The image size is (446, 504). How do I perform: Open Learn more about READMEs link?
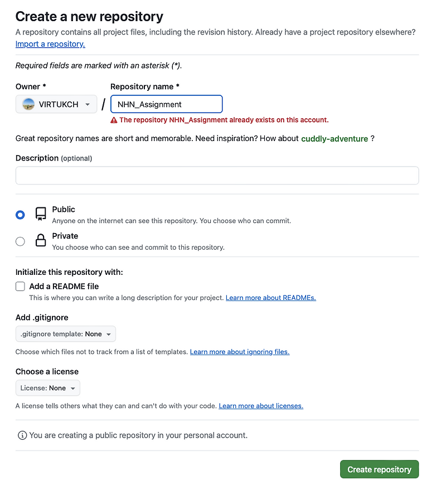(270, 298)
